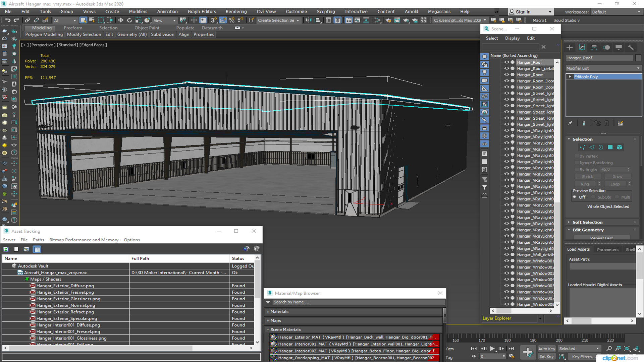Click the Auto Key button
The width and height of the screenshot is (644, 362).
(x=547, y=349)
